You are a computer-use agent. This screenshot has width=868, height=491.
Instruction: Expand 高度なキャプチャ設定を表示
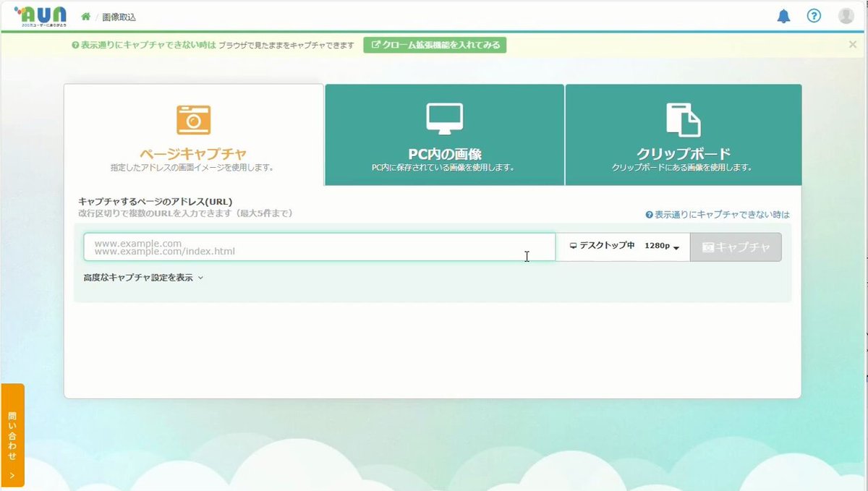[x=143, y=278]
